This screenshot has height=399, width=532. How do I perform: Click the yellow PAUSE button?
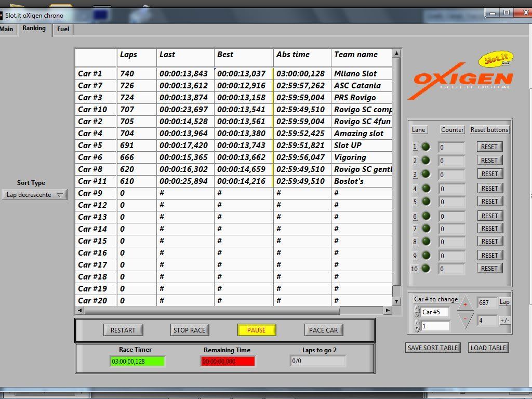click(x=257, y=330)
